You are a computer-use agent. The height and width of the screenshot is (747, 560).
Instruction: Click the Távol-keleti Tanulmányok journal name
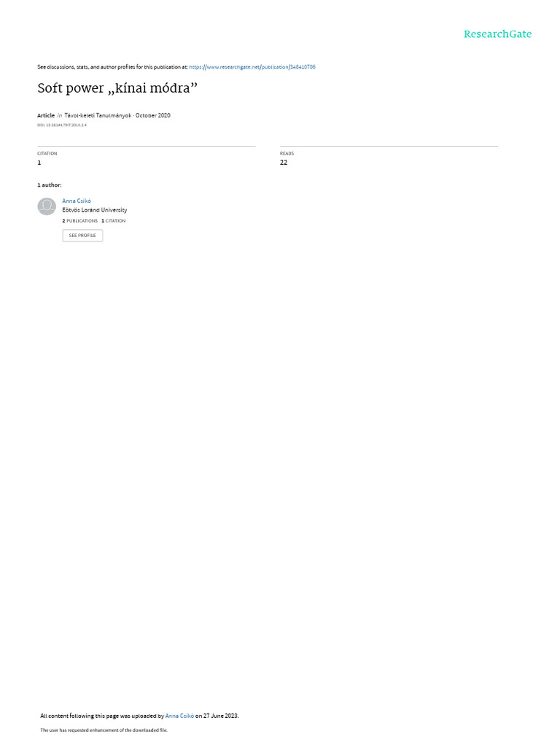pos(98,115)
